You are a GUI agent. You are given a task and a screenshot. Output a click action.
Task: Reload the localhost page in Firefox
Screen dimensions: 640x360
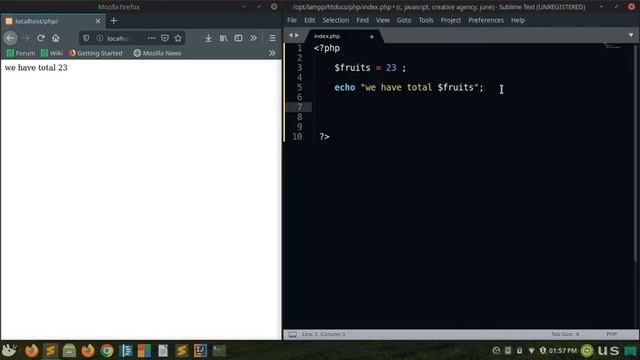tap(41, 38)
